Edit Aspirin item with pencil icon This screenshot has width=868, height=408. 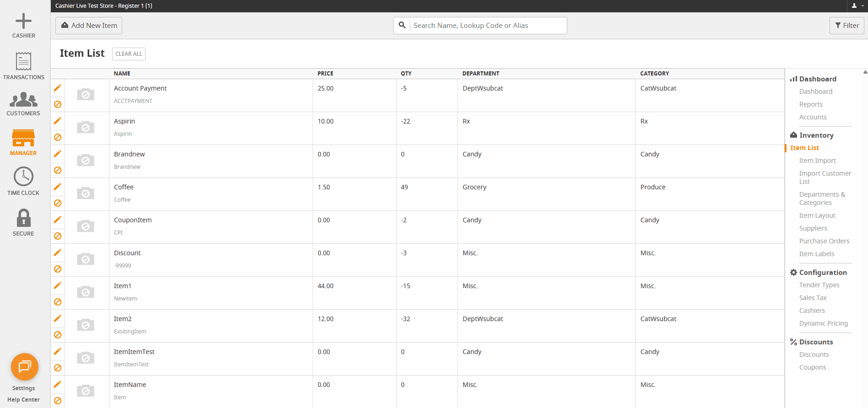click(x=58, y=121)
